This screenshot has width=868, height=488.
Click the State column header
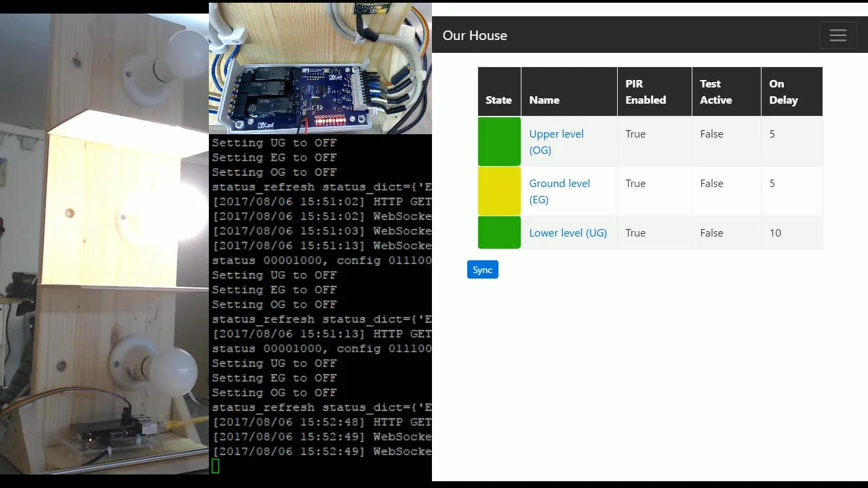(x=499, y=91)
